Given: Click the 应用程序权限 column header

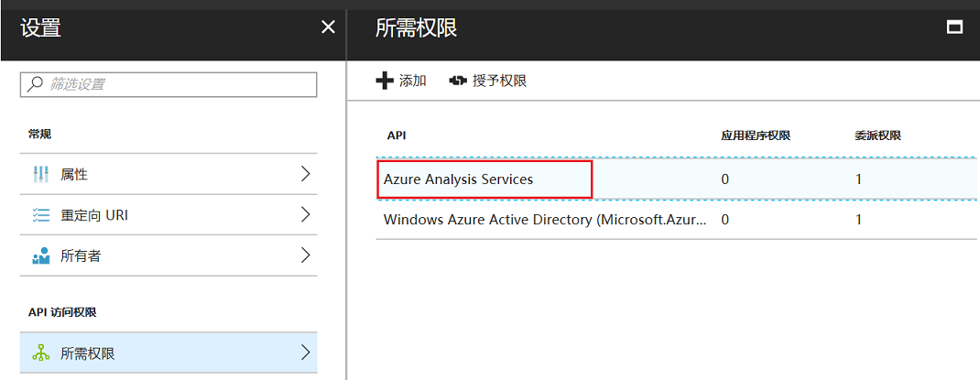Looking at the screenshot, I should 756,136.
